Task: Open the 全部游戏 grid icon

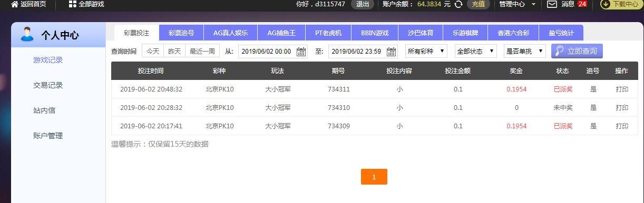Action: (x=73, y=4)
